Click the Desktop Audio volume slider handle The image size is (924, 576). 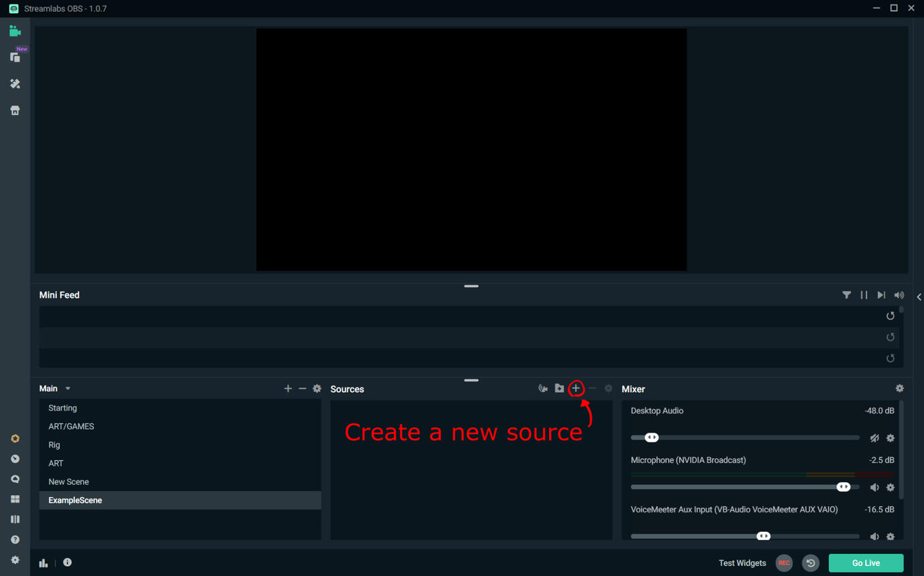tap(651, 438)
